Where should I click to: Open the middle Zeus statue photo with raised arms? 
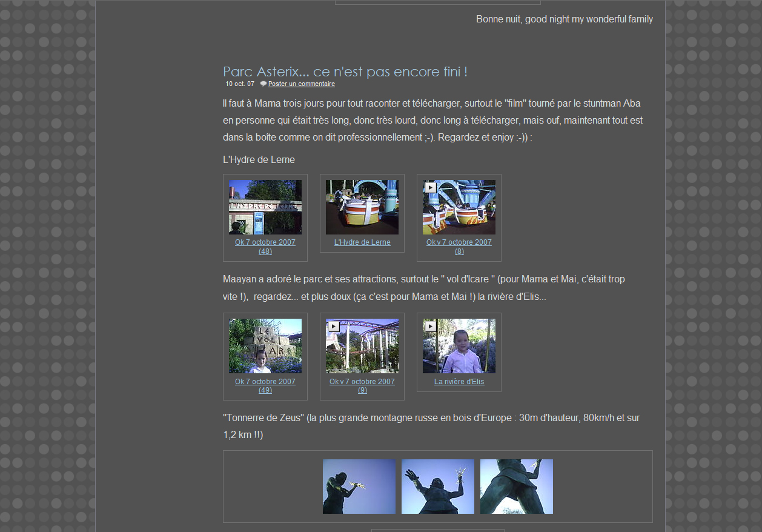[x=437, y=487]
